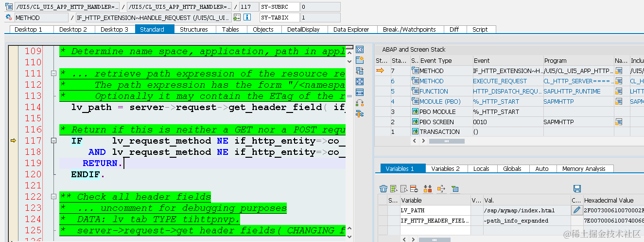Image resolution: width=644 pixels, height=242 pixels.
Task: Open navigation icon for EXECUTE_REQUEST stack row
Action: [x=619, y=81]
